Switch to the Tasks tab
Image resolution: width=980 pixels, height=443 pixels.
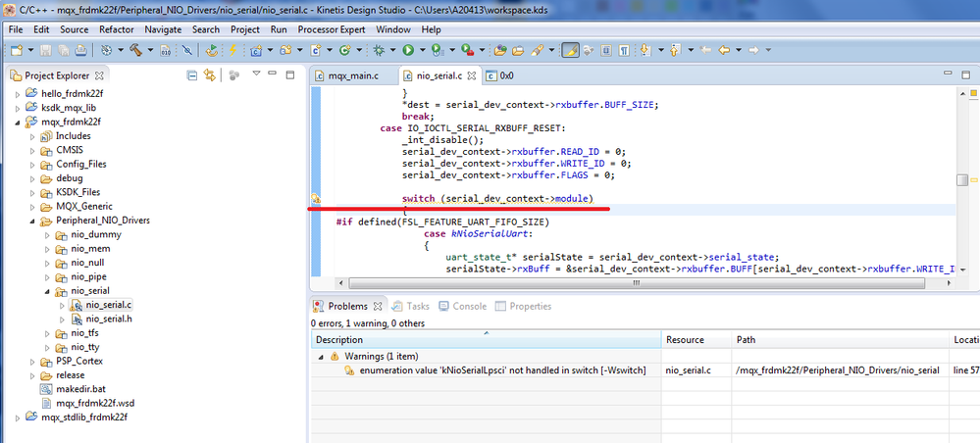[411, 306]
